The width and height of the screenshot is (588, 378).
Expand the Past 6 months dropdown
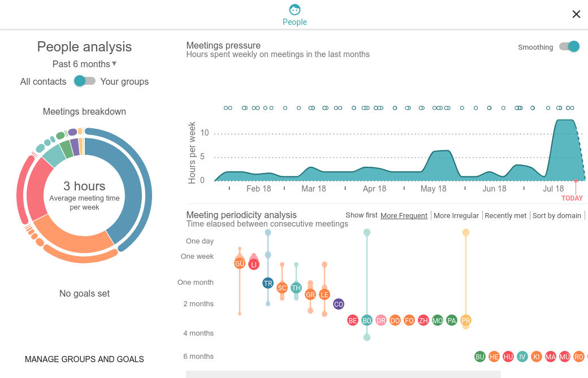(x=84, y=64)
